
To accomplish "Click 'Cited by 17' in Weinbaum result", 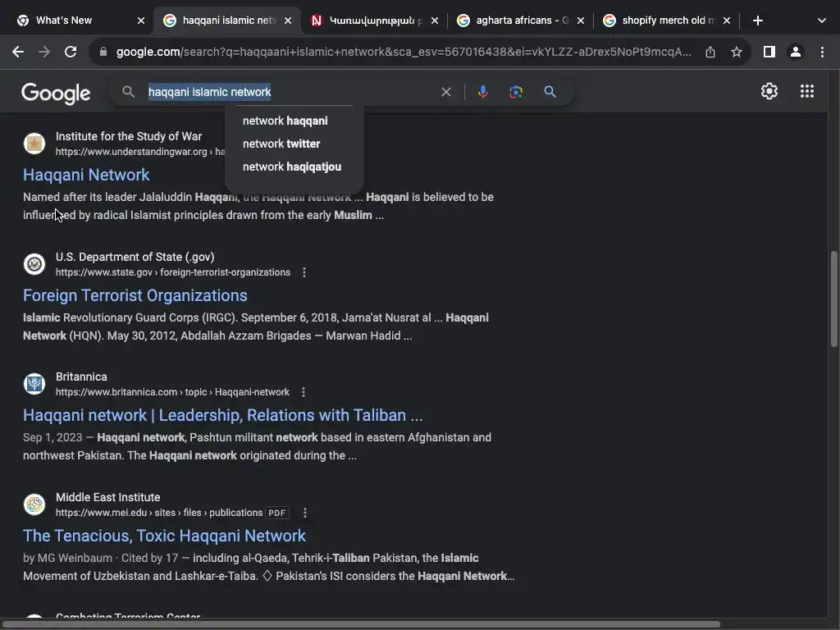I will [x=149, y=558].
